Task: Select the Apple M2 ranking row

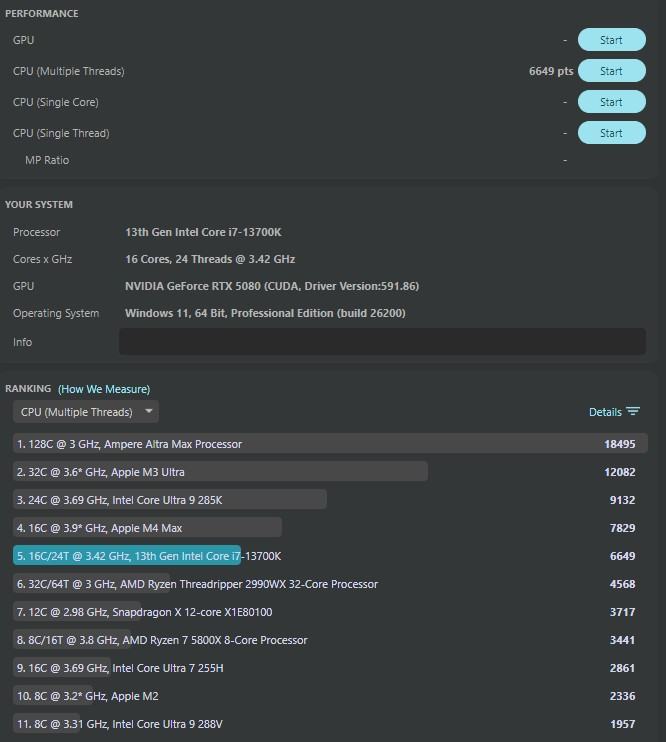Action: tap(330, 696)
